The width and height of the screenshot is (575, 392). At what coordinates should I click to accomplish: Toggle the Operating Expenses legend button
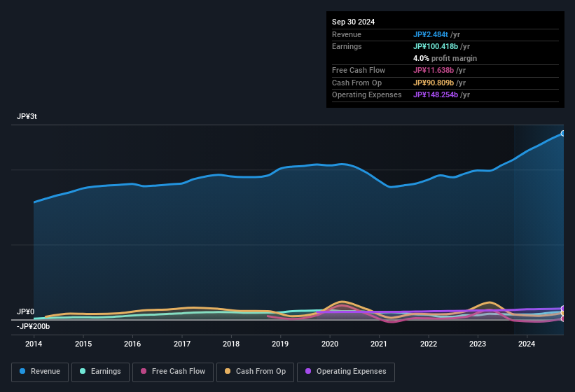point(345,372)
